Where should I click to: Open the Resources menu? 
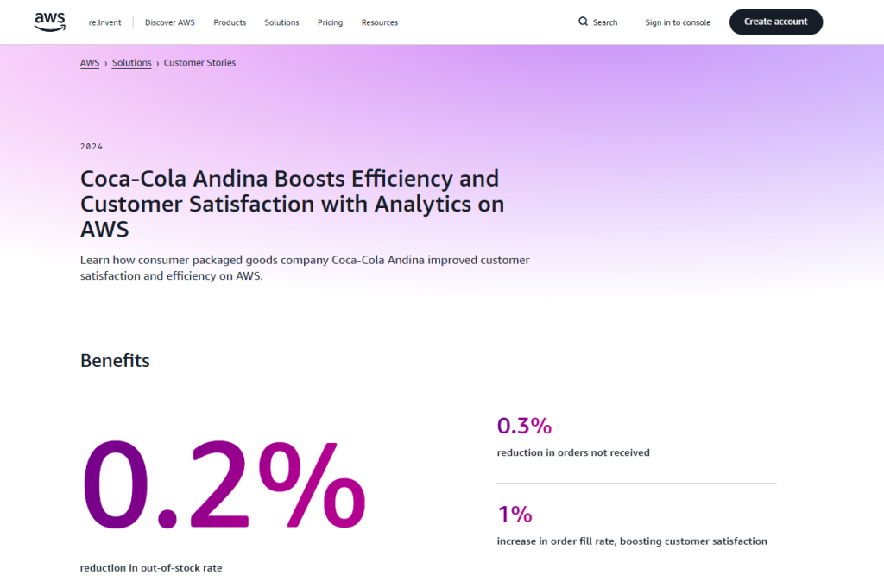[380, 22]
